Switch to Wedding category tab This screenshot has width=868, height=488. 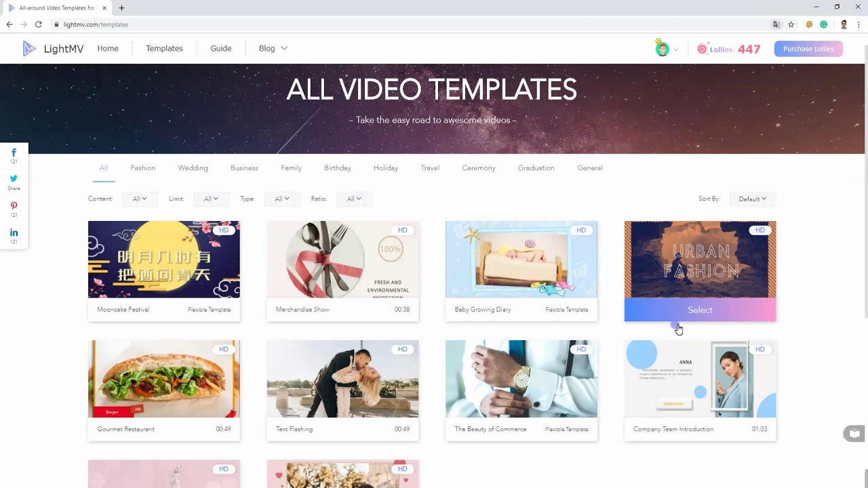[193, 168]
